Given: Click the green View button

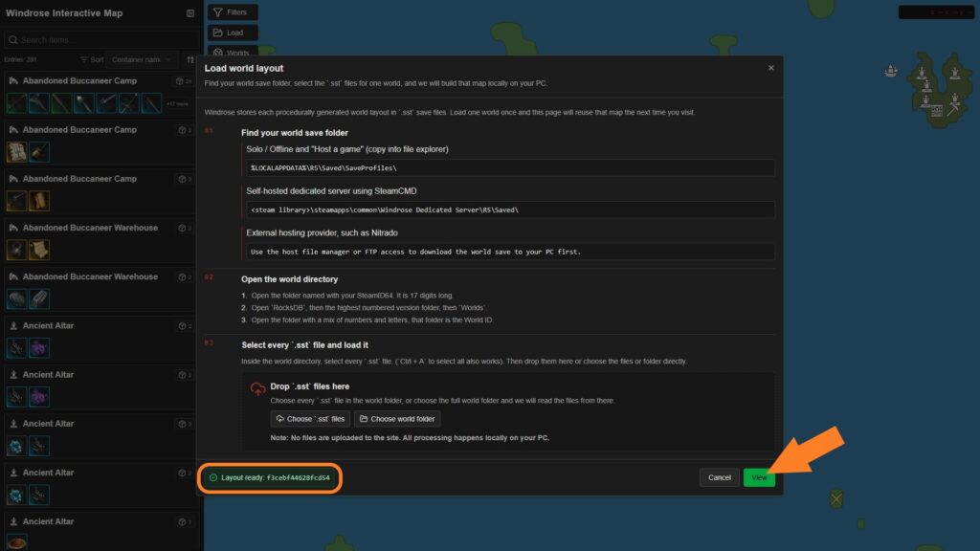Looking at the screenshot, I should click(759, 477).
